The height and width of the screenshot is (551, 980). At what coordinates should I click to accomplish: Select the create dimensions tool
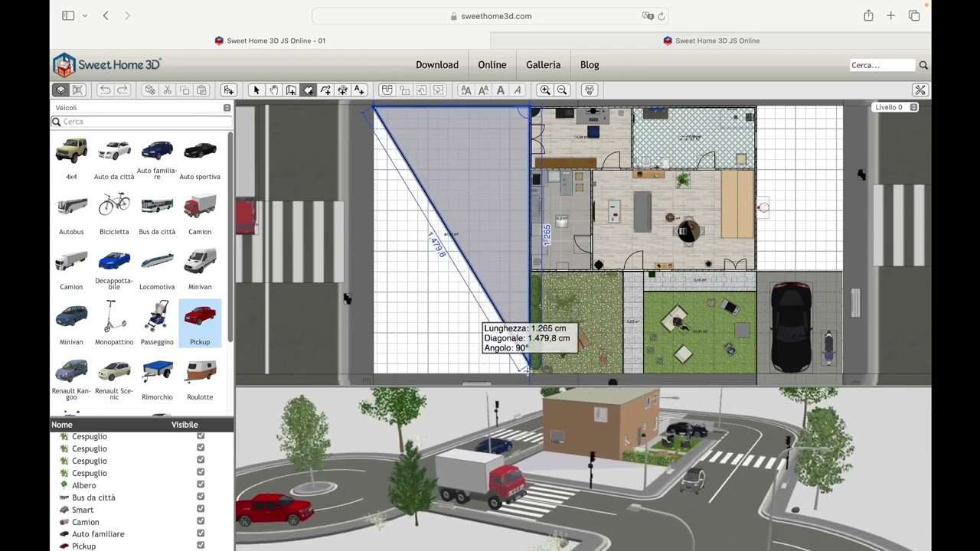(x=342, y=90)
